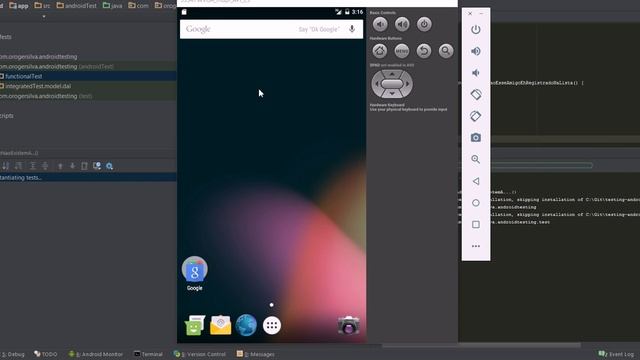
Task: Click the round volume up button under Basic Controls
Action: click(x=402, y=24)
